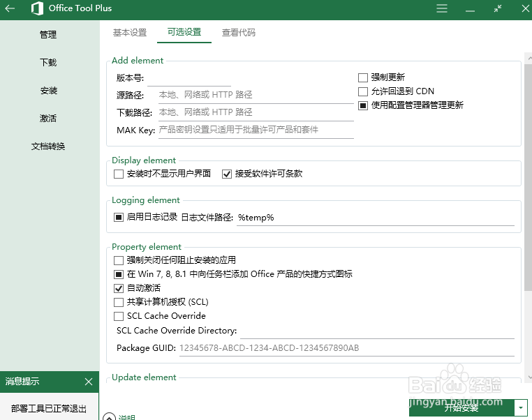The width and height of the screenshot is (532, 420).
Task: Open the hamburger menu icon
Action: [442, 8]
